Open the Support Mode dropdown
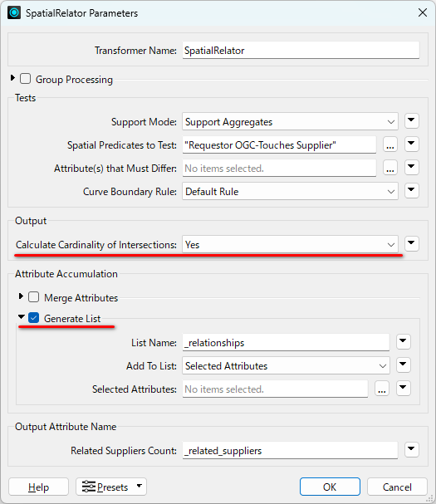The image size is (436, 504). [290, 121]
